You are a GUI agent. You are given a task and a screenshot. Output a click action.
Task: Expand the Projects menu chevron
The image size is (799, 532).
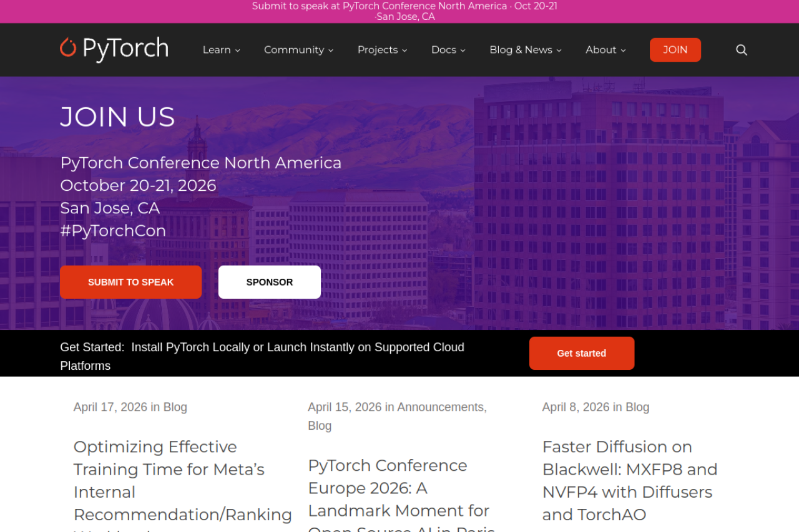click(404, 51)
